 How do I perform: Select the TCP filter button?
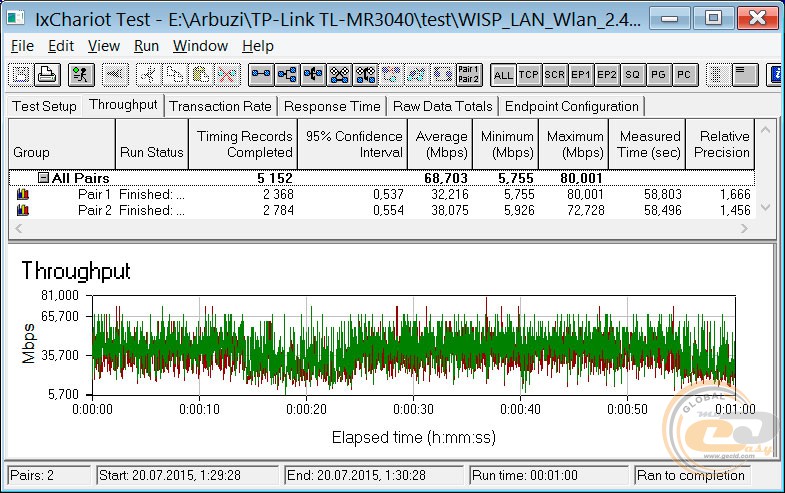(529, 75)
